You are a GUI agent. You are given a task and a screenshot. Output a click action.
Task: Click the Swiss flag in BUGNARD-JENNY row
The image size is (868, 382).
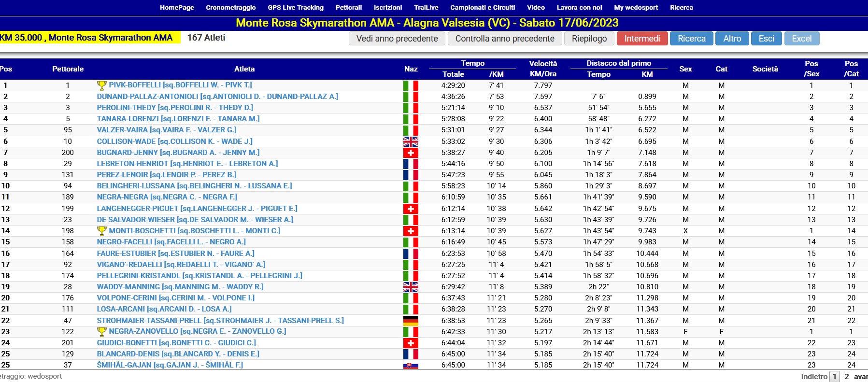point(411,153)
